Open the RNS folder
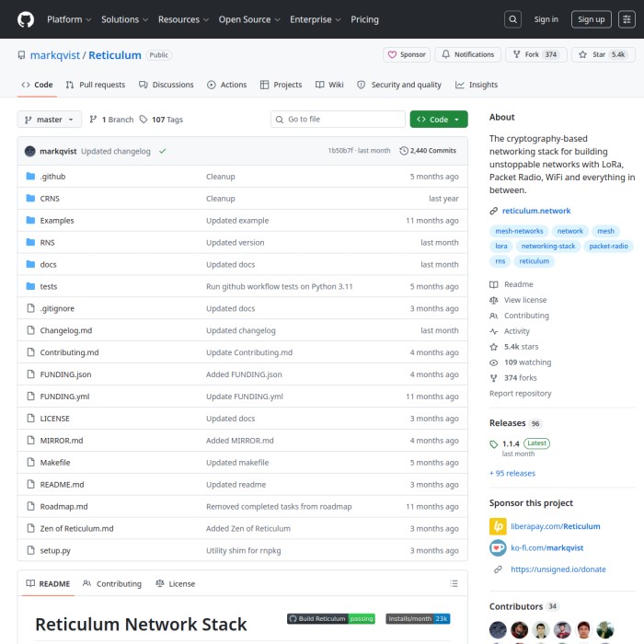Image resolution: width=644 pixels, height=644 pixels. [x=48, y=243]
